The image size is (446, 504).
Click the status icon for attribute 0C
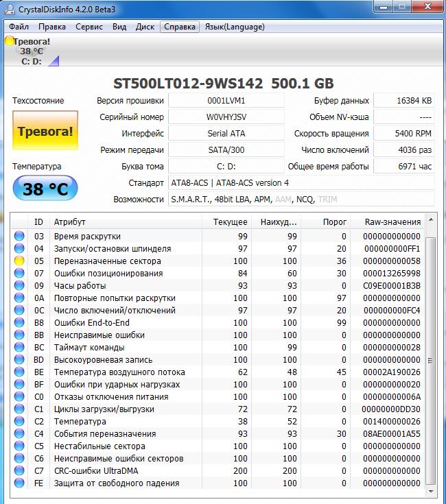[x=19, y=310]
